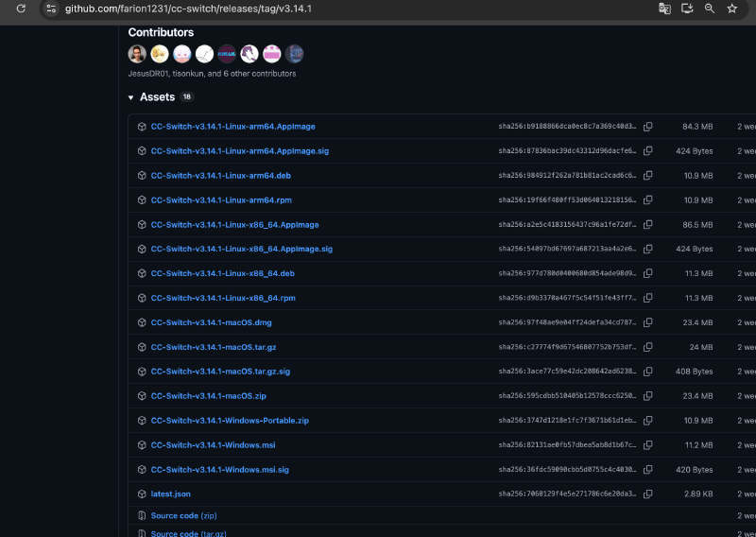Screen dimensions: 756x537
Task: Download CC-Switch-v3.14.1-Linux-x86_64.deb
Action: click(223, 273)
